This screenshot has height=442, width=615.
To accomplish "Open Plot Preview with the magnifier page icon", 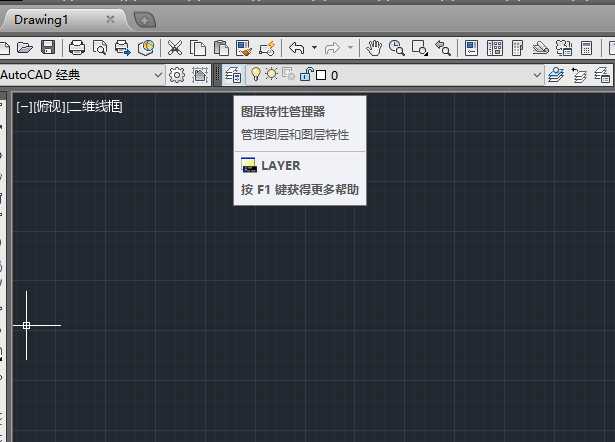I will point(100,48).
